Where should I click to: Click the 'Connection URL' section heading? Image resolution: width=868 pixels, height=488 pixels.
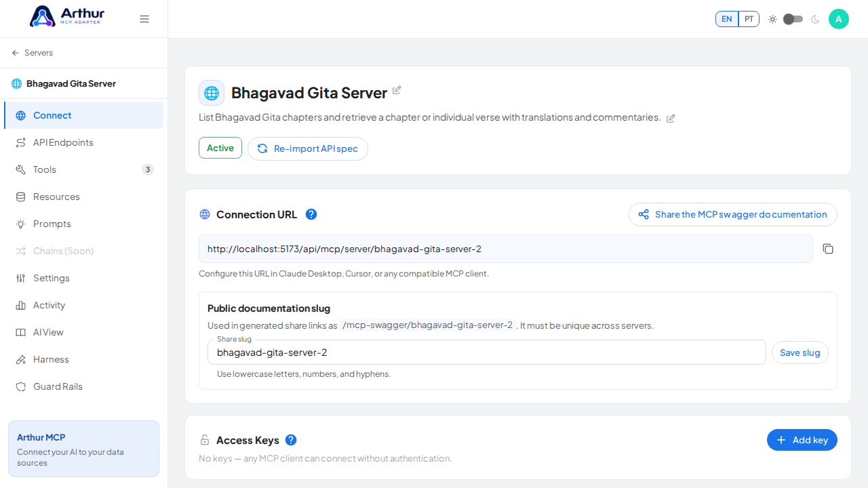257,214
